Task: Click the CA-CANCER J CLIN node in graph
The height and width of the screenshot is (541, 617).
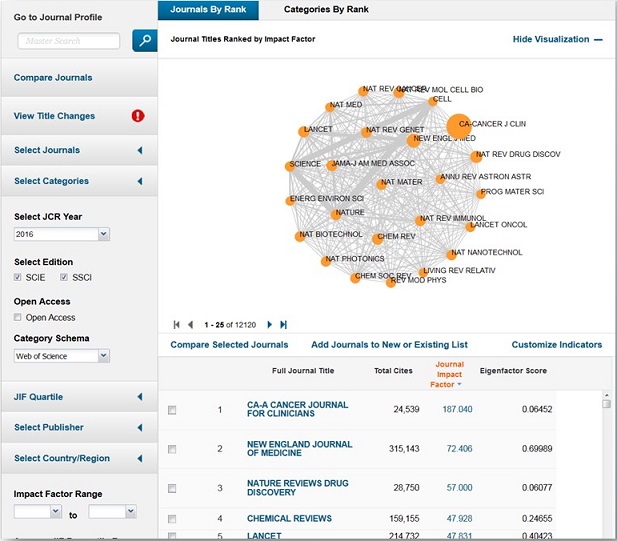Action: pyautogui.click(x=459, y=126)
